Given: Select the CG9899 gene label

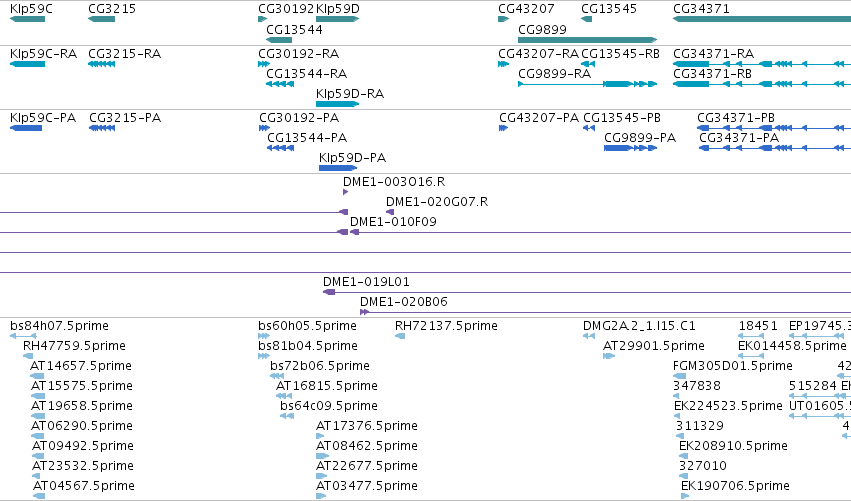Looking at the screenshot, I should point(542,29).
